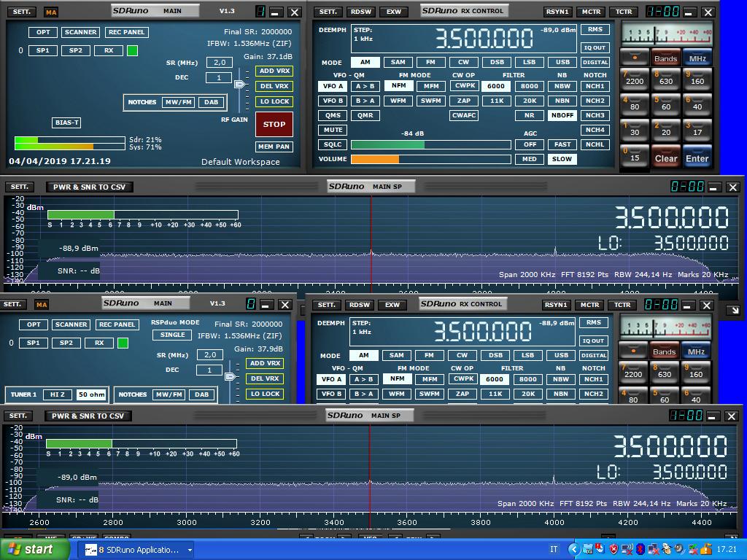
Task: Click the 3.500.000 frequency display in upper RX CONTROL
Action: pyautogui.click(x=484, y=39)
